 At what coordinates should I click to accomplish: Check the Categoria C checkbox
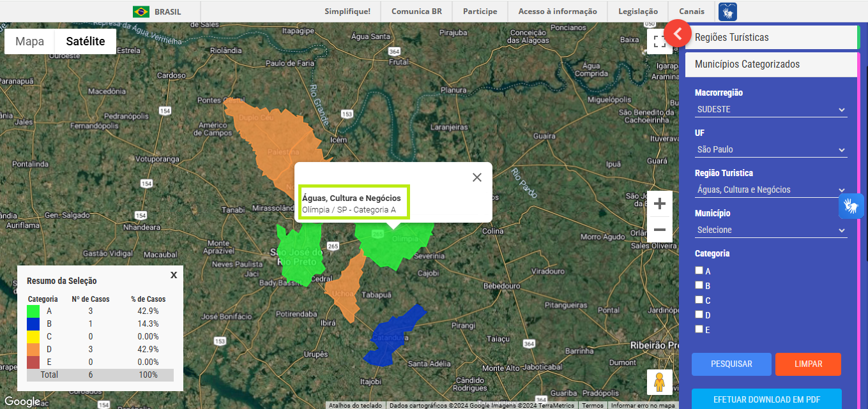point(699,300)
